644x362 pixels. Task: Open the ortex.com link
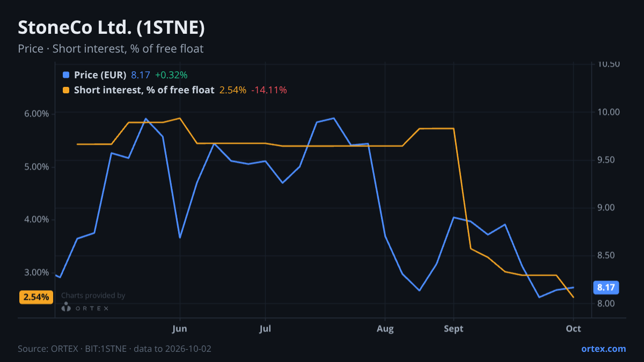(x=604, y=349)
